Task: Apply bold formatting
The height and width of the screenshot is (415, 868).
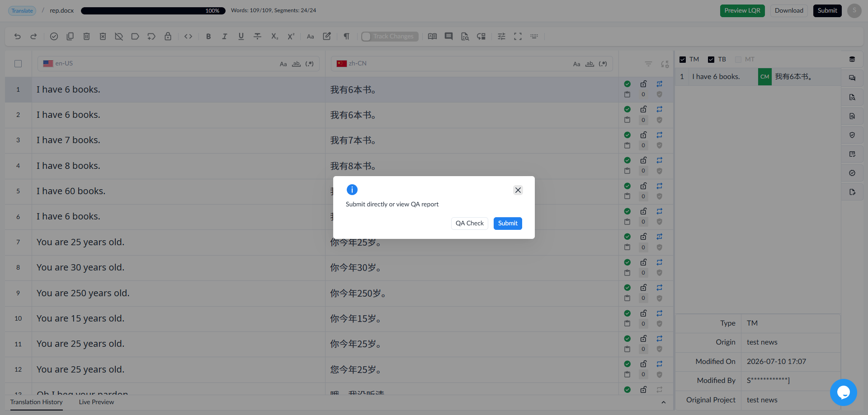Action: coord(208,36)
